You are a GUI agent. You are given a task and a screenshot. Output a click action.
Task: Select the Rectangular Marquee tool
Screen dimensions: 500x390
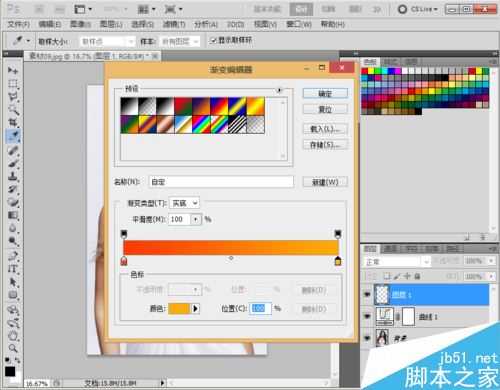pos(13,84)
